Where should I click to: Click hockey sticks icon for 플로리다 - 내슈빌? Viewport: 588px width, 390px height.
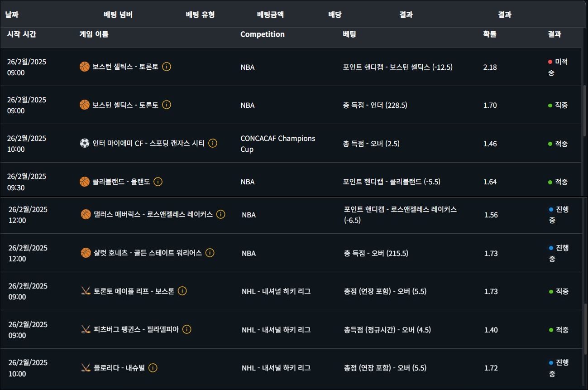click(x=86, y=368)
